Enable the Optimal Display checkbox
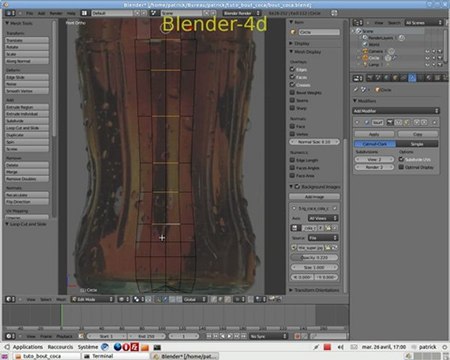The image size is (450, 360). [x=401, y=167]
